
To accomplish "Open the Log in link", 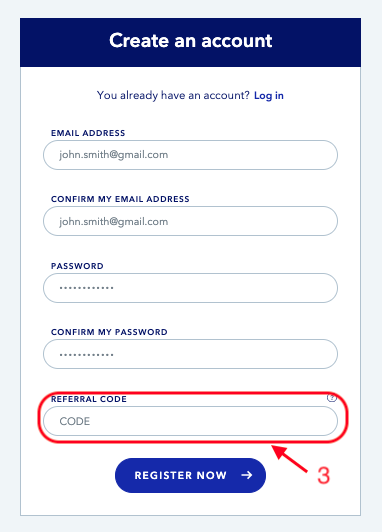I will (x=269, y=96).
